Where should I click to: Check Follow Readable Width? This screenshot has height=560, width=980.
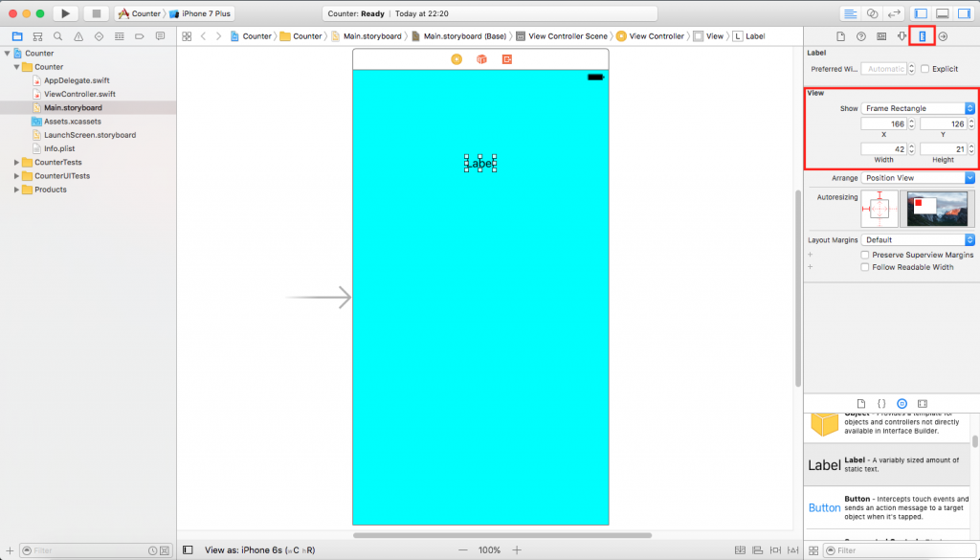tap(865, 267)
